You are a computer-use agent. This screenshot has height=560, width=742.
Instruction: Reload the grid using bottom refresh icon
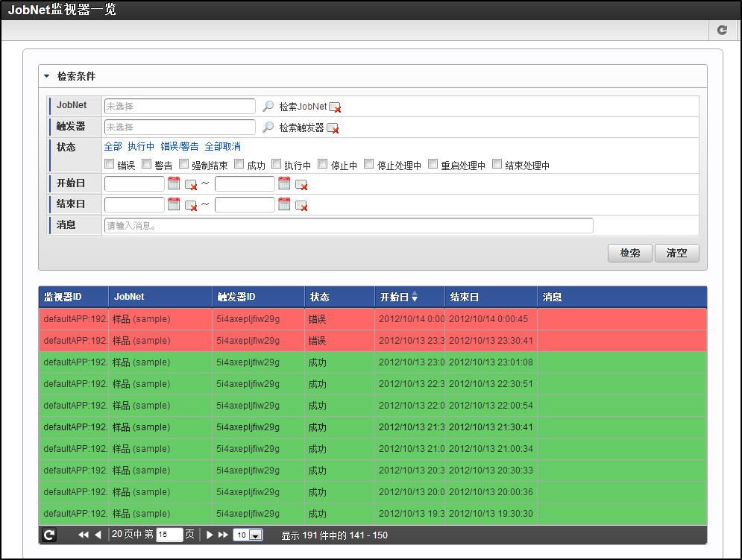49,535
